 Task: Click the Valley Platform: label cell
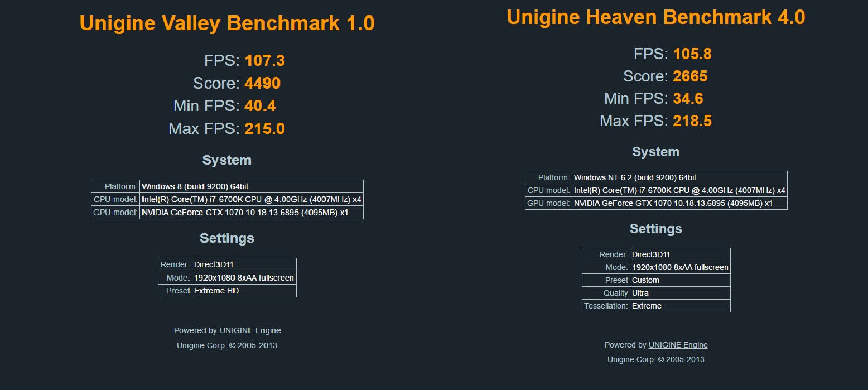115,186
